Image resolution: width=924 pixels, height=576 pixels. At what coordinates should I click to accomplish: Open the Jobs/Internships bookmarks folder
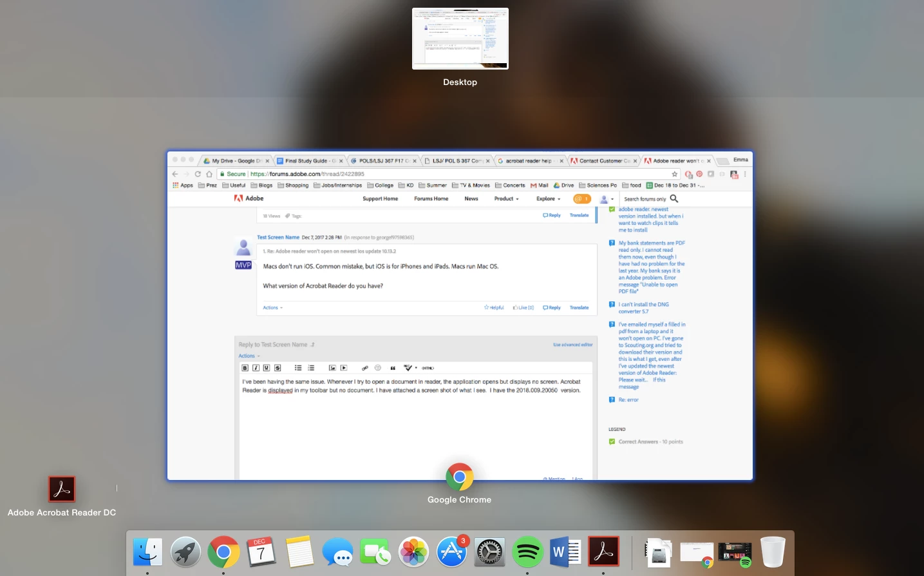click(337, 185)
